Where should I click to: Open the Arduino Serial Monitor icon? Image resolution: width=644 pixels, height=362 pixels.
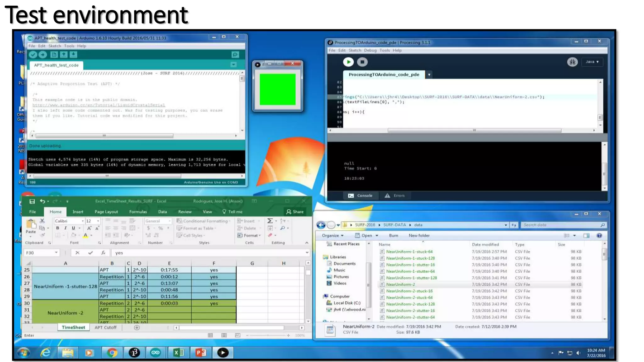click(x=235, y=55)
